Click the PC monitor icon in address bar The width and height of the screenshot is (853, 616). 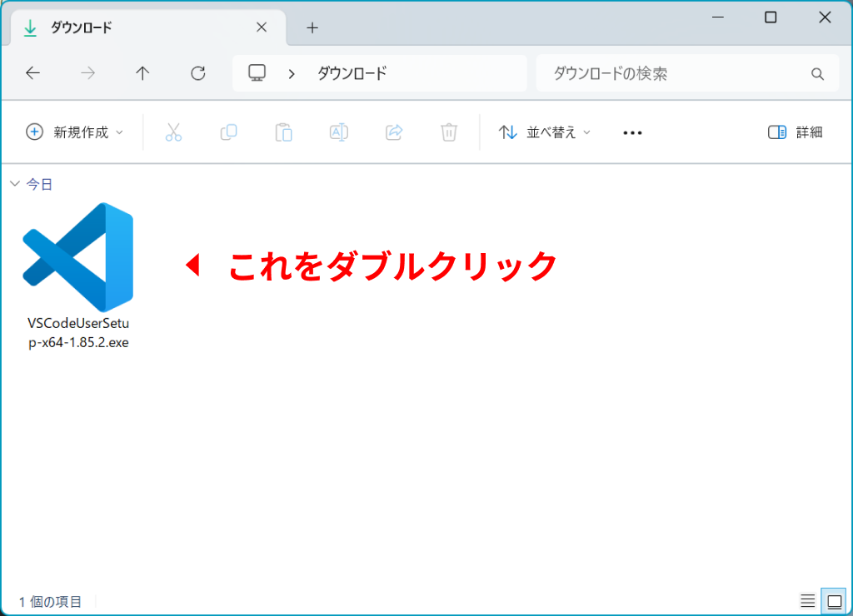(257, 73)
